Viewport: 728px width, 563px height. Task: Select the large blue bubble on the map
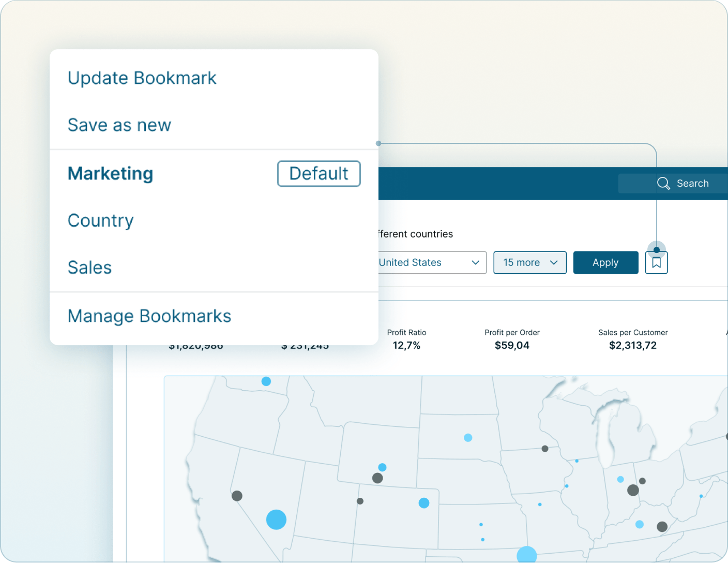point(276,519)
